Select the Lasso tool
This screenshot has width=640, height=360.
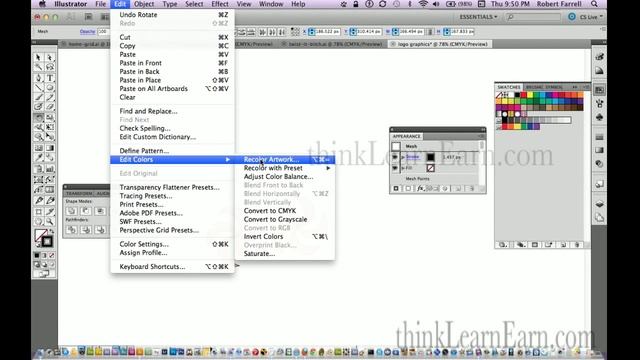tap(49, 67)
